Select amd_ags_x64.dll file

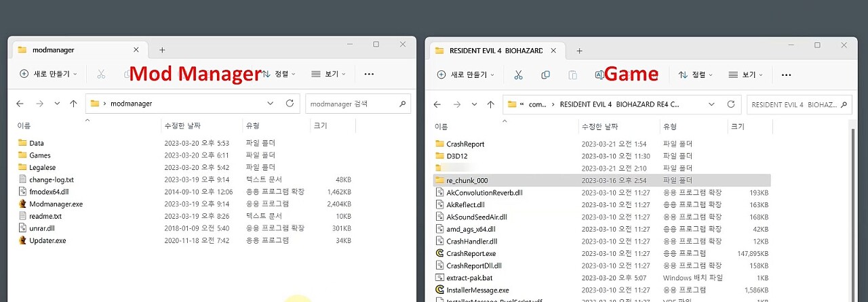602,229
